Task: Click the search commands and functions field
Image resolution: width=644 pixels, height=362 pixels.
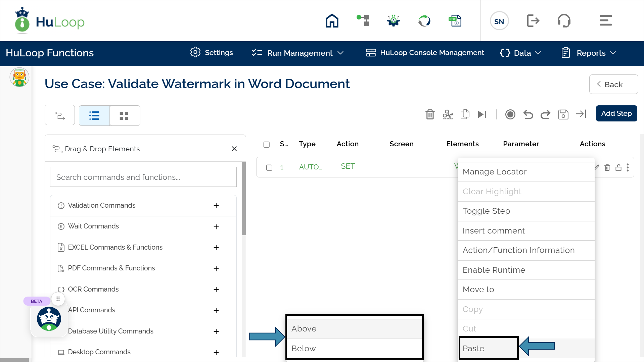Action: pos(143,177)
